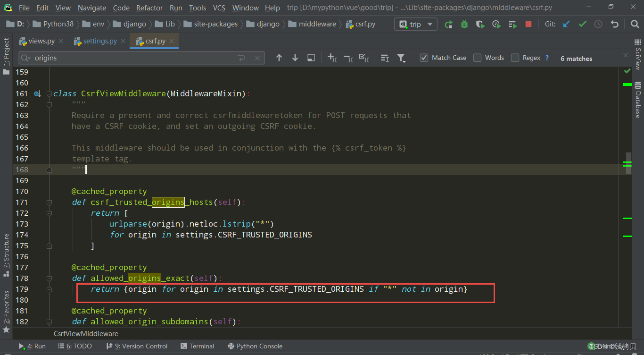Close the settings.py tab
The height and width of the screenshot is (355, 644).
click(123, 41)
